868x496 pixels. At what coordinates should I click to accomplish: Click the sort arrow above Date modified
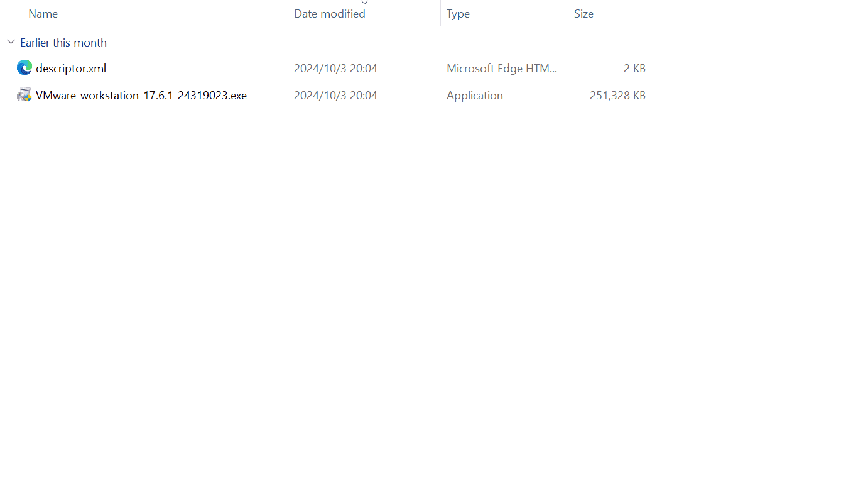[x=364, y=3]
